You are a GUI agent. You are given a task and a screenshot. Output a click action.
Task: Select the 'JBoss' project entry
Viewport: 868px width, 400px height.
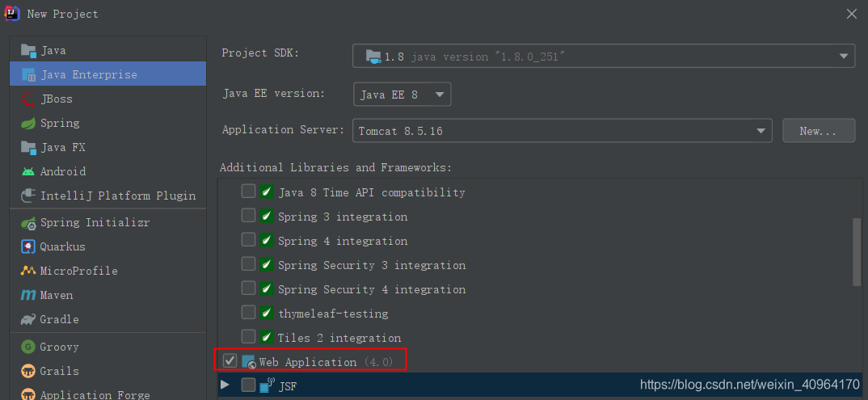click(108, 99)
